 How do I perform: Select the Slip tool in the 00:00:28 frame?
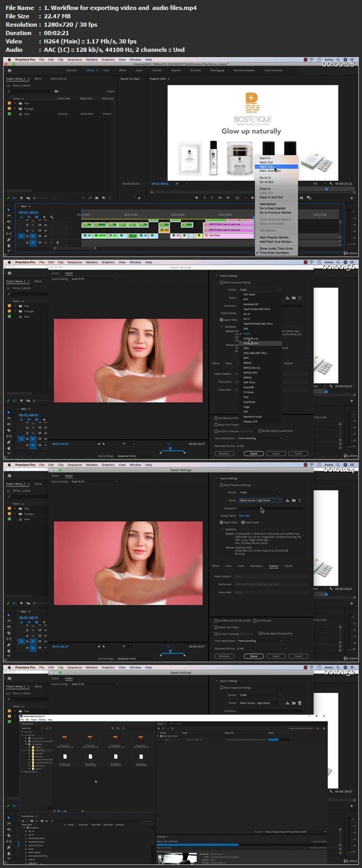pyautogui.click(x=9, y=233)
